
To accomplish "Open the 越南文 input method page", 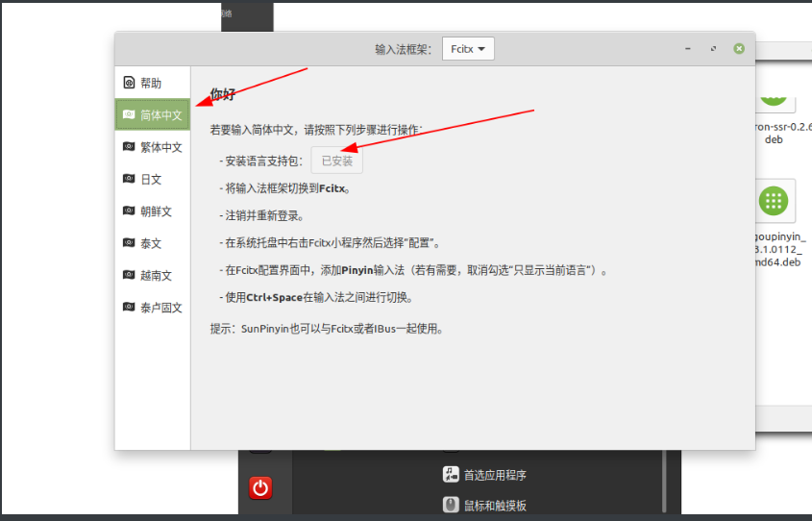I will click(x=152, y=276).
